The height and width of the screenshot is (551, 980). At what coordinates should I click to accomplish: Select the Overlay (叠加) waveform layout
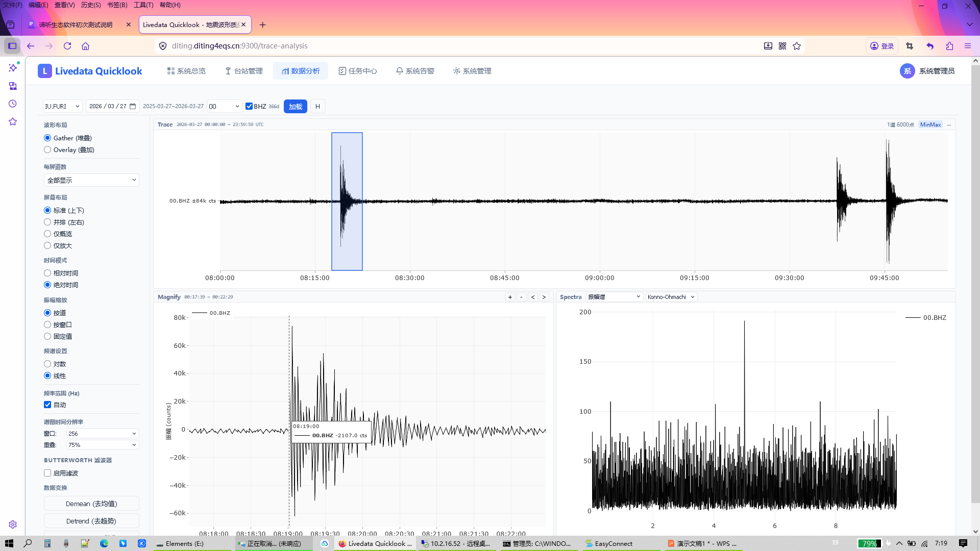coord(47,150)
